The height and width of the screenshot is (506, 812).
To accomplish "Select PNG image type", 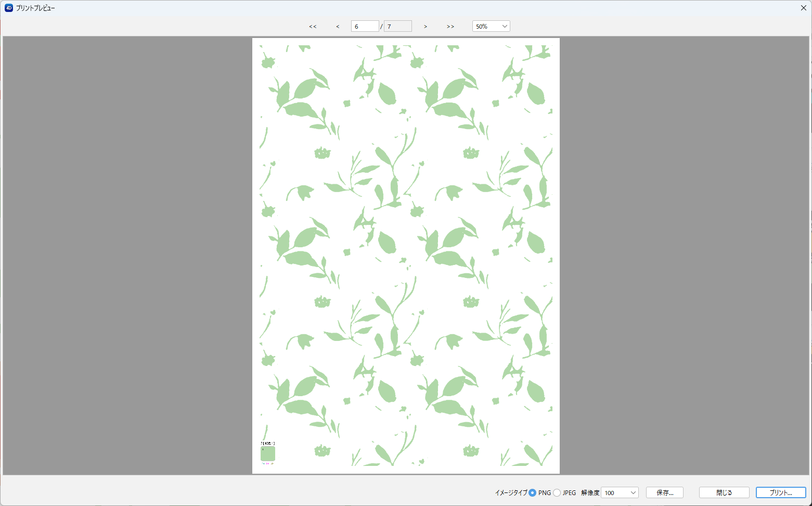I will tap(532, 493).
